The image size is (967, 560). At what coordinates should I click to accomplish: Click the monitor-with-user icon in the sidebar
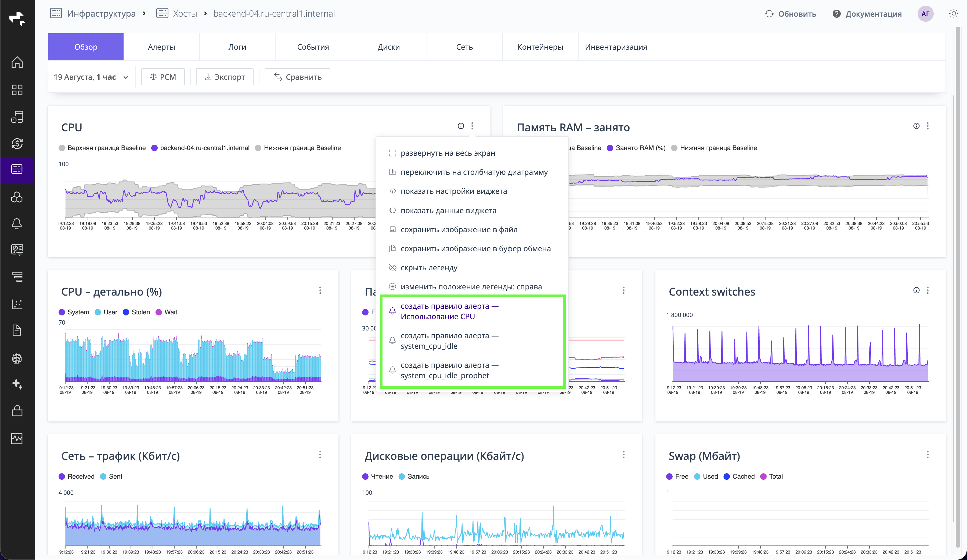coord(17,250)
